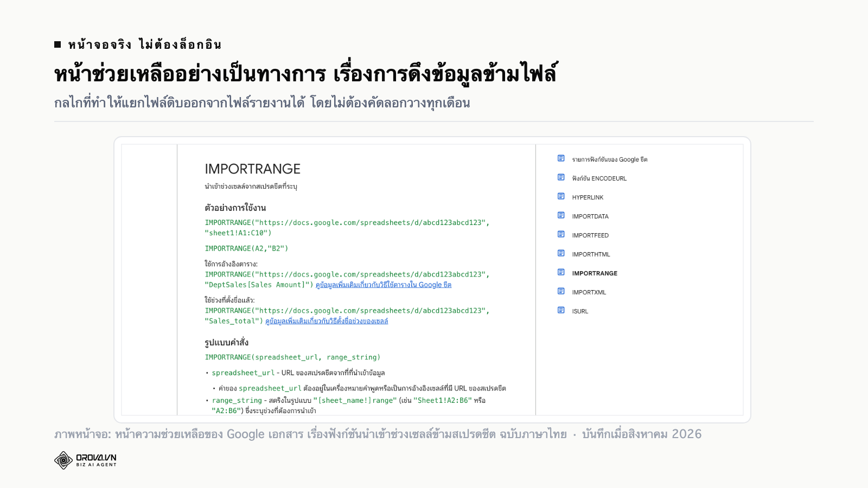Open the รายการฟังก์ชันของ Google ชีต article

click(609, 159)
